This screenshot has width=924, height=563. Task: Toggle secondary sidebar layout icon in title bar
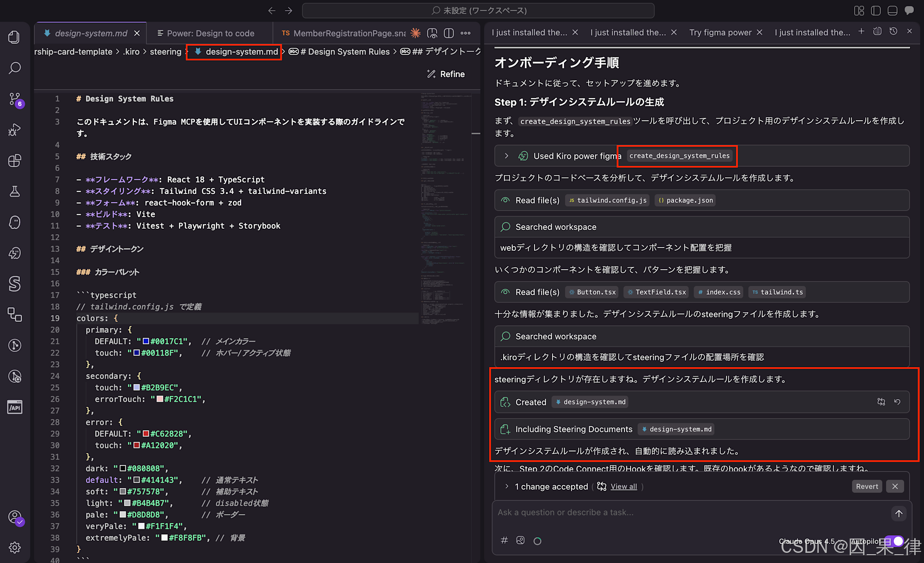pyautogui.click(x=875, y=10)
